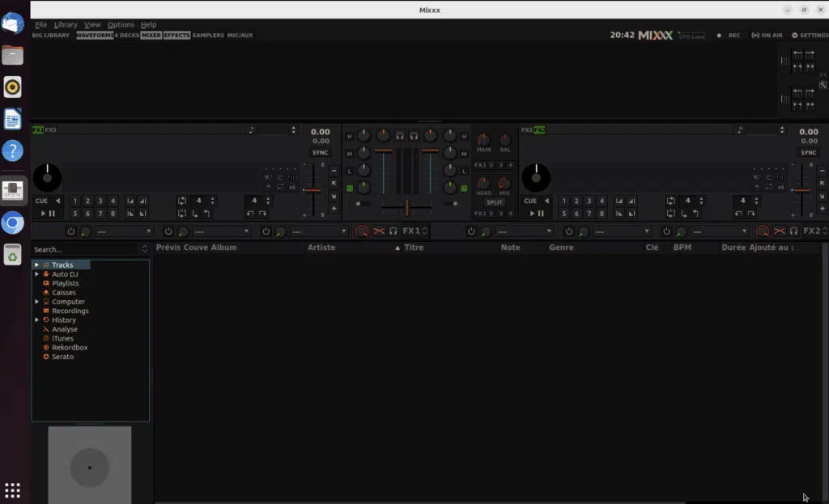Click the library Search field
Image resolution: width=829 pixels, height=504 pixels.
(x=86, y=249)
